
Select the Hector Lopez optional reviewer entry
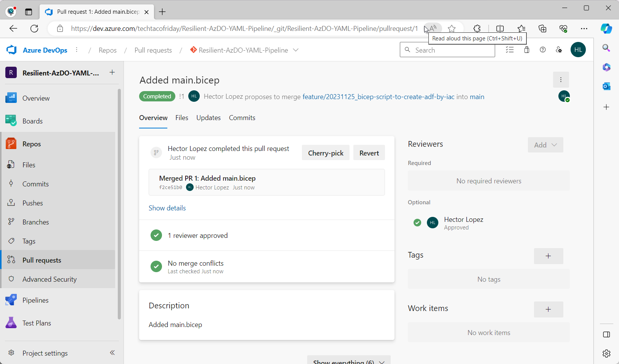coord(489,223)
